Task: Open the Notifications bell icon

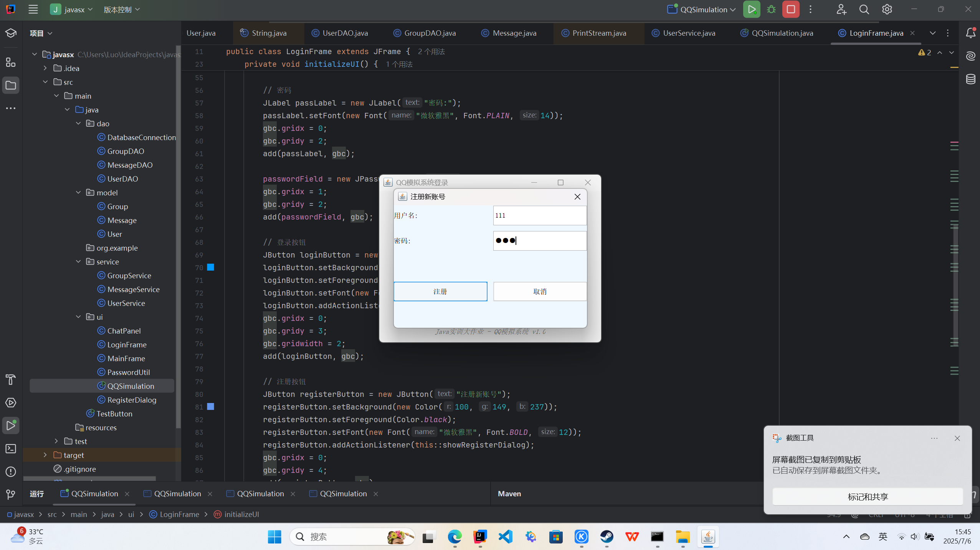Action: coord(971,33)
